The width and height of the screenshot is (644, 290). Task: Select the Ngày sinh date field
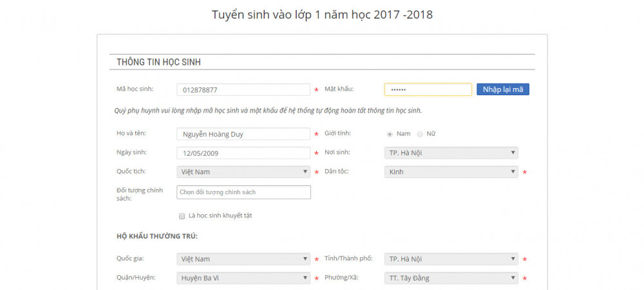click(x=243, y=153)
